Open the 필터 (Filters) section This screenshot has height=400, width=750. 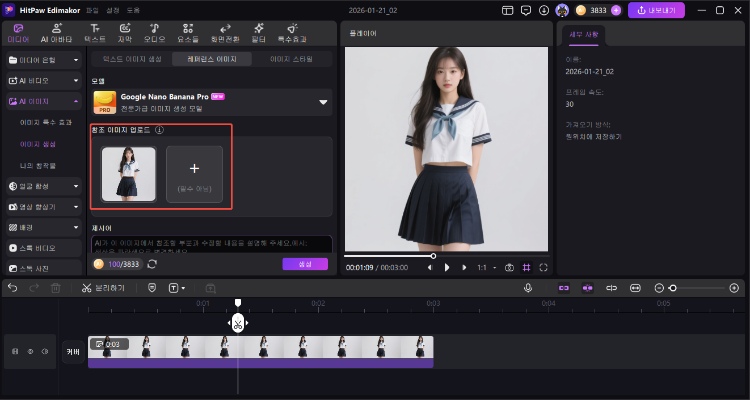259,33
